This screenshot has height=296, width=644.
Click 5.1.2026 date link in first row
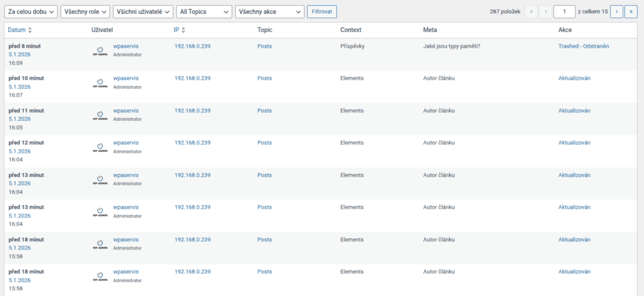click(x=19, y=54)
